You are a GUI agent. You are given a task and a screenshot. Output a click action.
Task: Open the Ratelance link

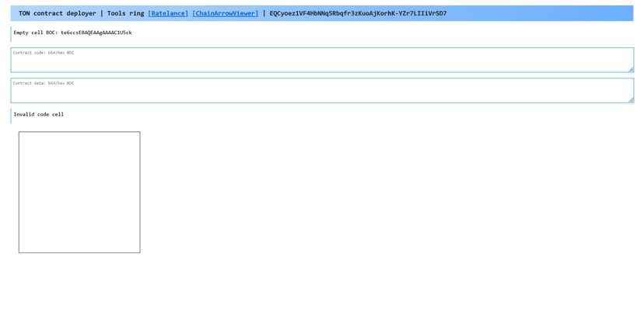tap(168, 13)
